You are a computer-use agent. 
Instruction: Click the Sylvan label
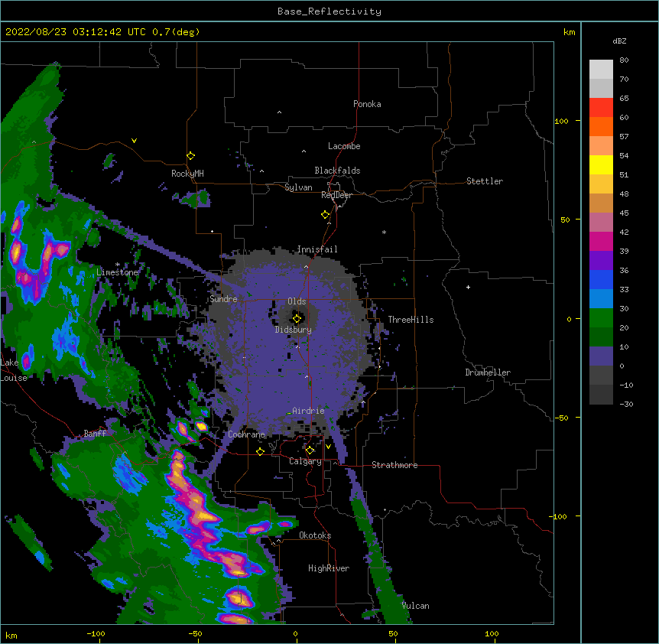(298, 187)
